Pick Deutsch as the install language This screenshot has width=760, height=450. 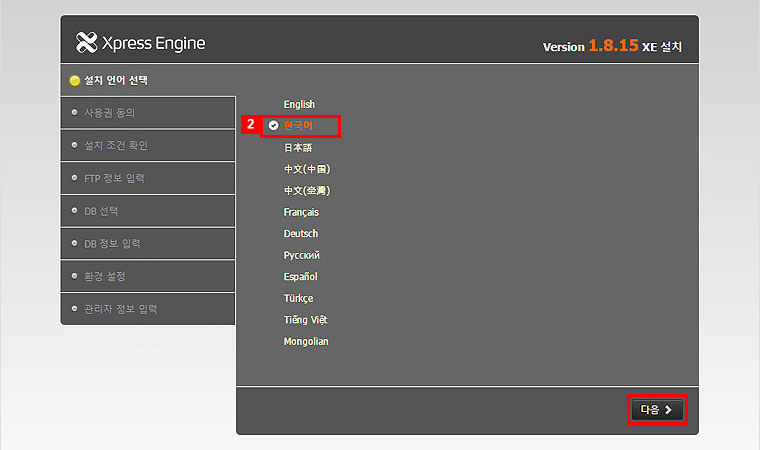(x=301, y=233)
